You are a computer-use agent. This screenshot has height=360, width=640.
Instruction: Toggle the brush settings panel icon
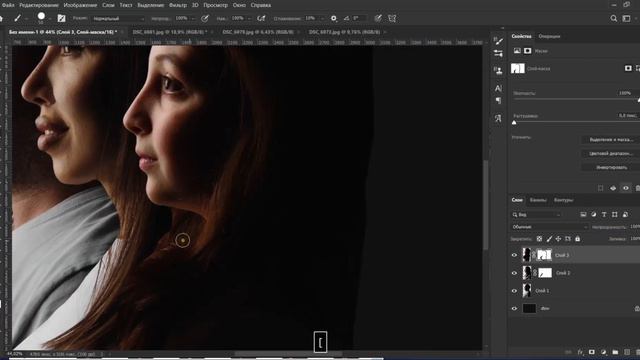pyautogui.click(x=61, y=18)
